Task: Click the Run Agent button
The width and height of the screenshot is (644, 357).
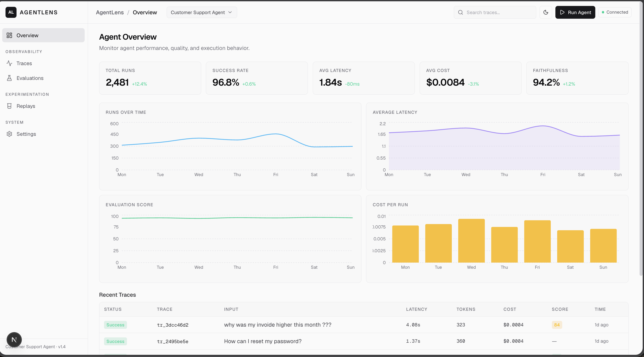Action: point(575,12)
